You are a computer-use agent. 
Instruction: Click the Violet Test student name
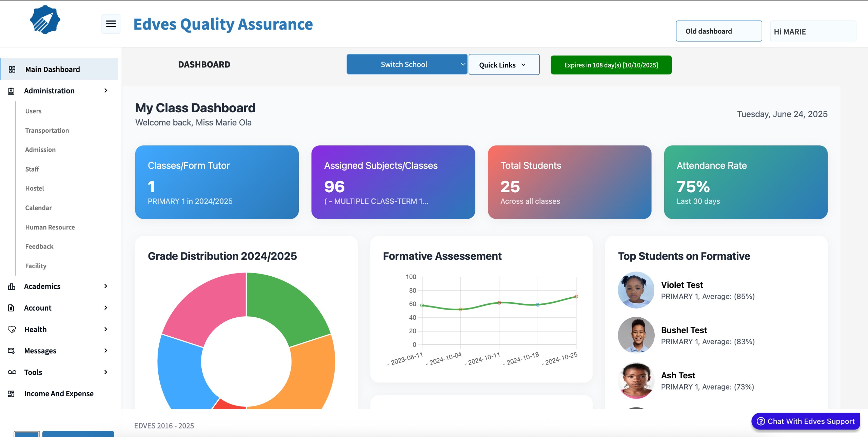[x=682, y=285]
